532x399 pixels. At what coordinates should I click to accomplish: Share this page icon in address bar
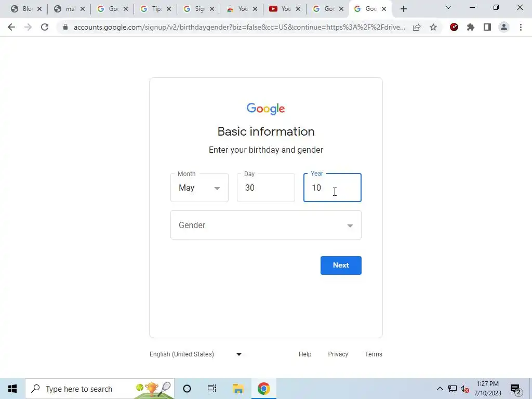(x=417, y=27)
